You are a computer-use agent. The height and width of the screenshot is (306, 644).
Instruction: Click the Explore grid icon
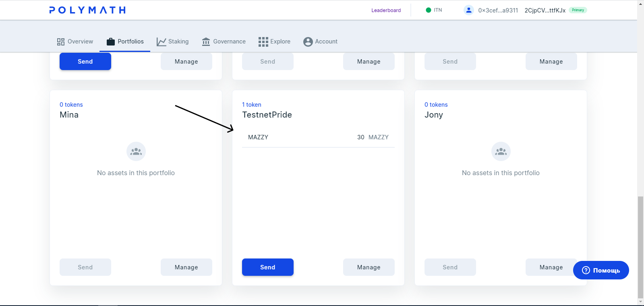263,42
